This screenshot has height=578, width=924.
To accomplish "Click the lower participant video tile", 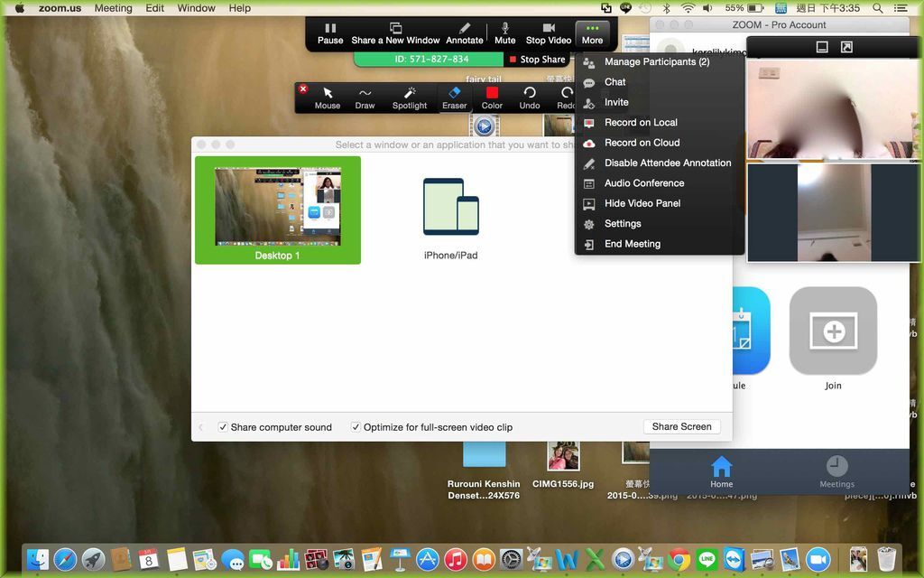I will tap(833, 212).
